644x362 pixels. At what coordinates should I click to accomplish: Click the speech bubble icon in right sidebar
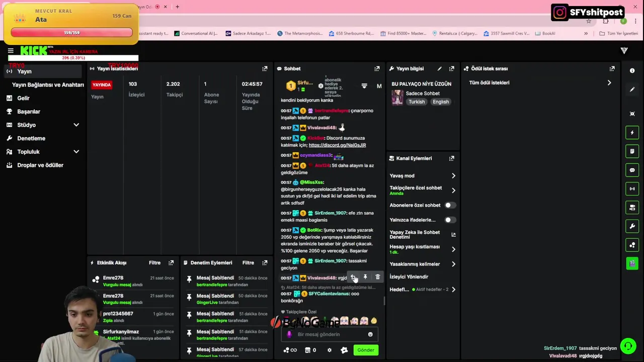point(632,170)
